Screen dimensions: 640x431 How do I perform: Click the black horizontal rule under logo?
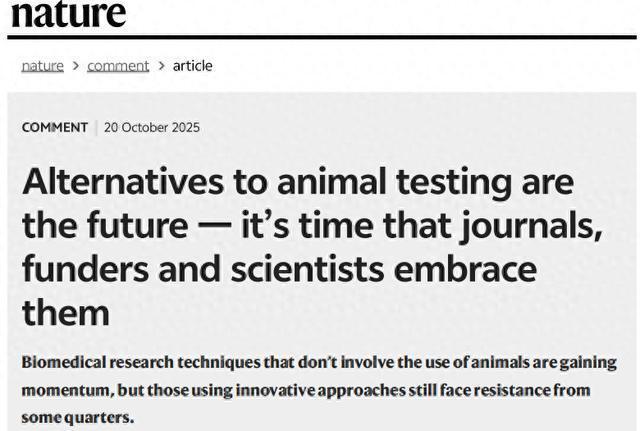pyautogui.click(x=320, y=37)
